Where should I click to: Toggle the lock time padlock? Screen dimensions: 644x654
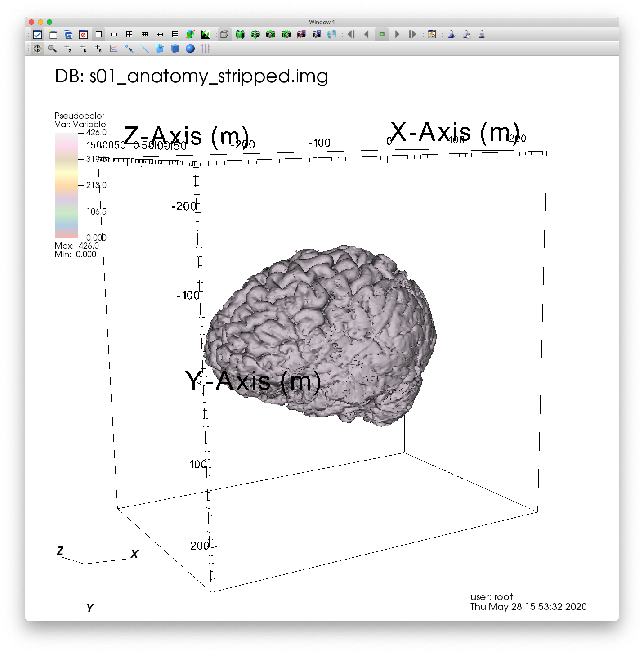pyautogui.click(x=467, y=34)
